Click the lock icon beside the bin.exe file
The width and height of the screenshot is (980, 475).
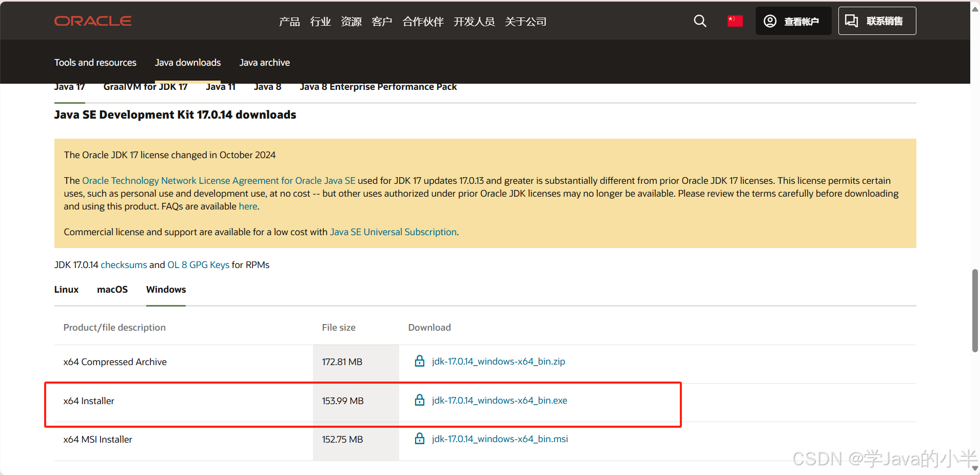[420, 400]
